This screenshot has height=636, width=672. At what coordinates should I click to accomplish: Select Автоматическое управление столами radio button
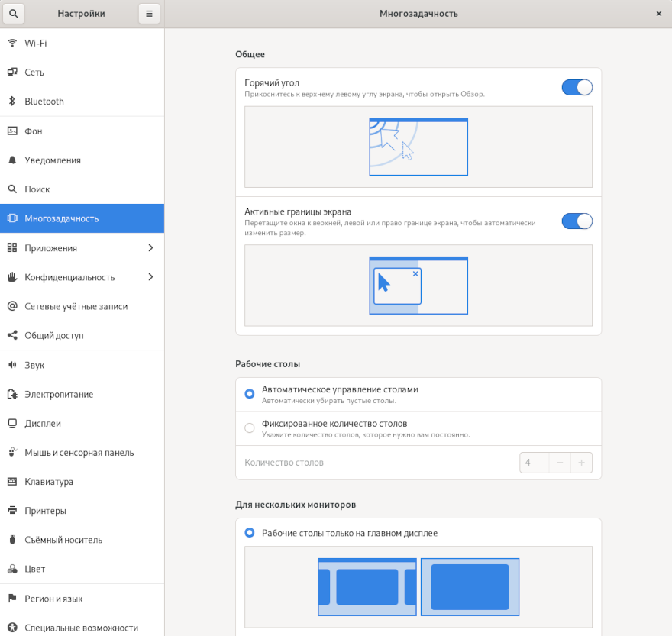pos(250,394)
